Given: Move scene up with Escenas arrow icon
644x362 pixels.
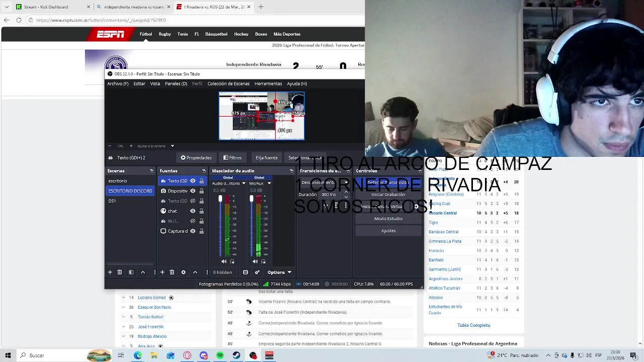Looking at the screenshot, I should pos(143,272).
